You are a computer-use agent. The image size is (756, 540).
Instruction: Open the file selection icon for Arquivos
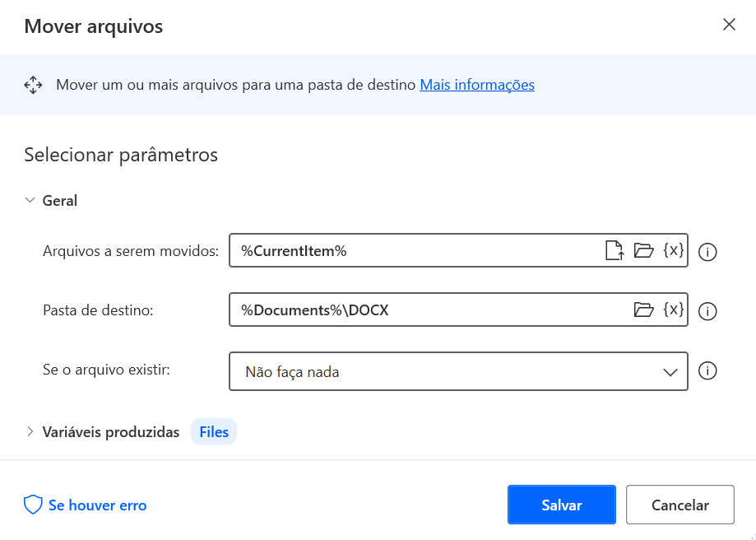pos(615,251)
